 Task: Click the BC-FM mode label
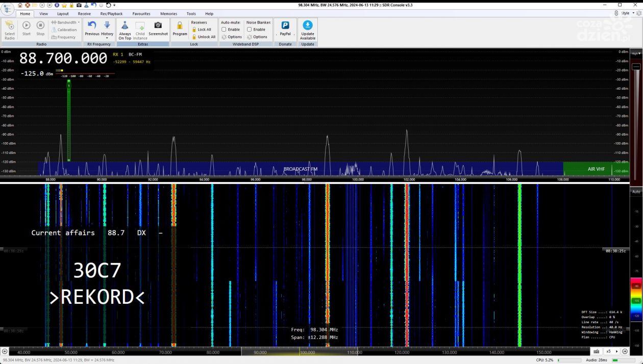[x=135, y=54]
